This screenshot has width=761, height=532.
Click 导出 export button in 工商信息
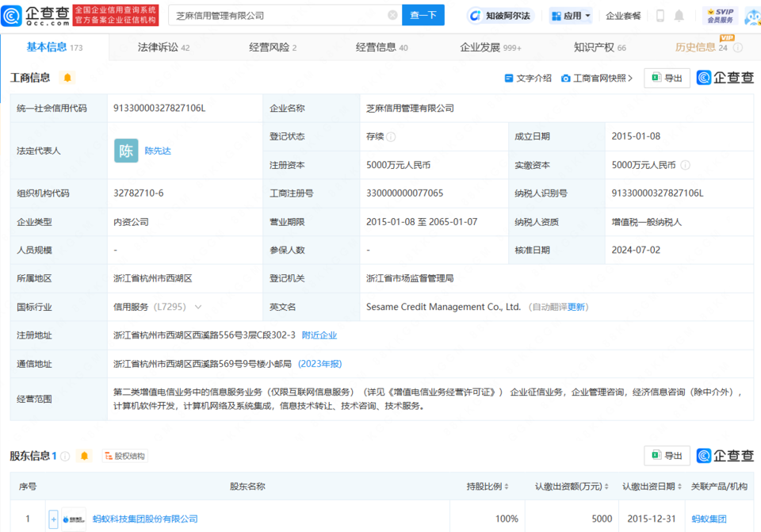tap(667, 78)
